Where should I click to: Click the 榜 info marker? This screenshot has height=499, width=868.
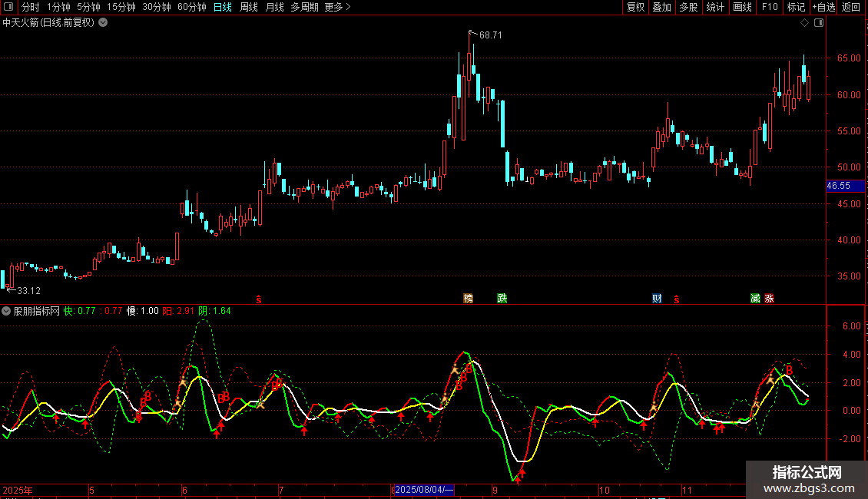(469, 298)
